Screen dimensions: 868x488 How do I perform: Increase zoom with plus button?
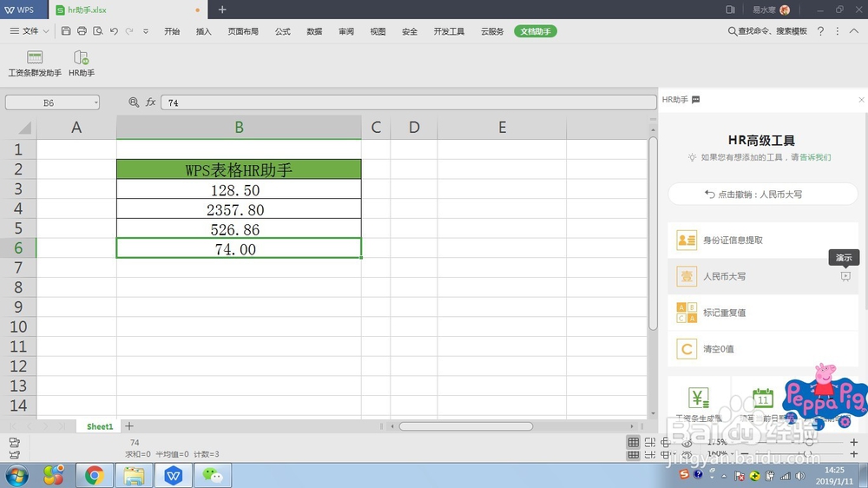point(853,442)
